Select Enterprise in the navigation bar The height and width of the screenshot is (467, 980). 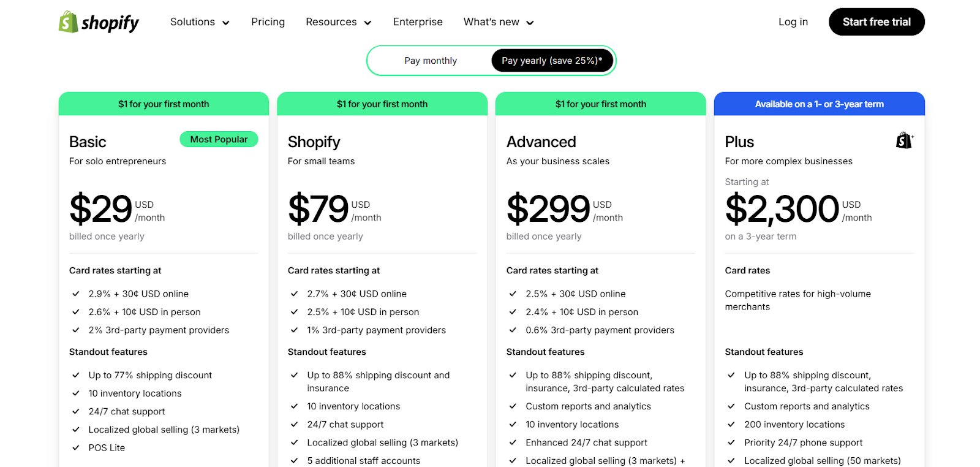point(418,21)
